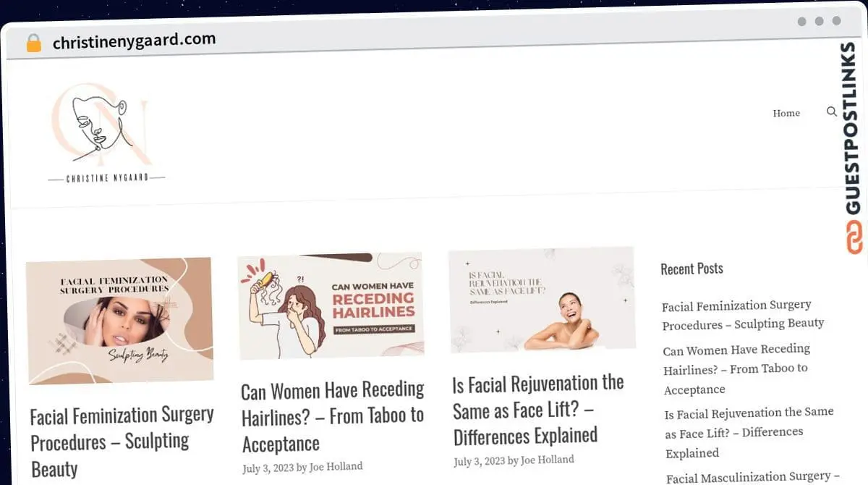Select the July 3, 2023 date under Facial Rejuvenation
The width and height of the screenshot is (868, 485).
tap(480, 461)
